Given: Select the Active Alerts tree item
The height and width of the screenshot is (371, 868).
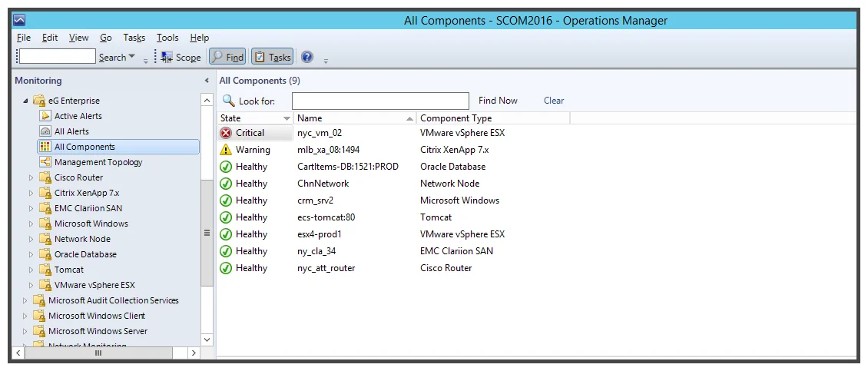Looking at the screenshot, I should [78, 116].
